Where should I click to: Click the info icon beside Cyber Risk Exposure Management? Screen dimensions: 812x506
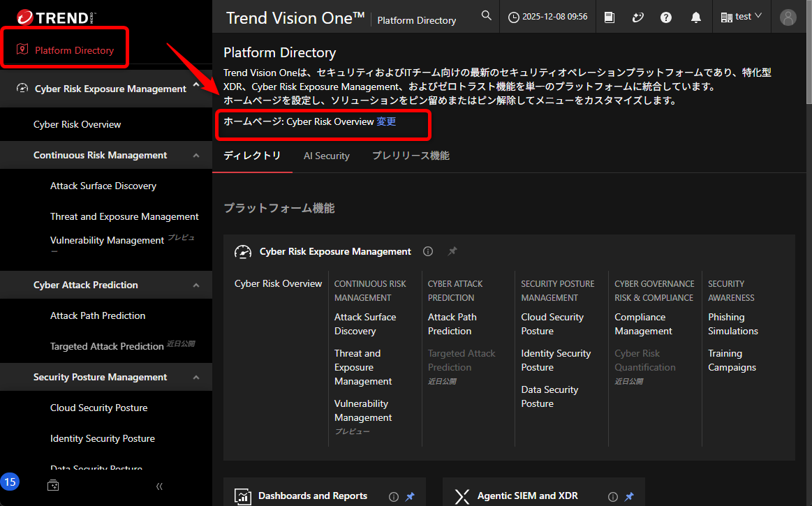pos(428,251)
